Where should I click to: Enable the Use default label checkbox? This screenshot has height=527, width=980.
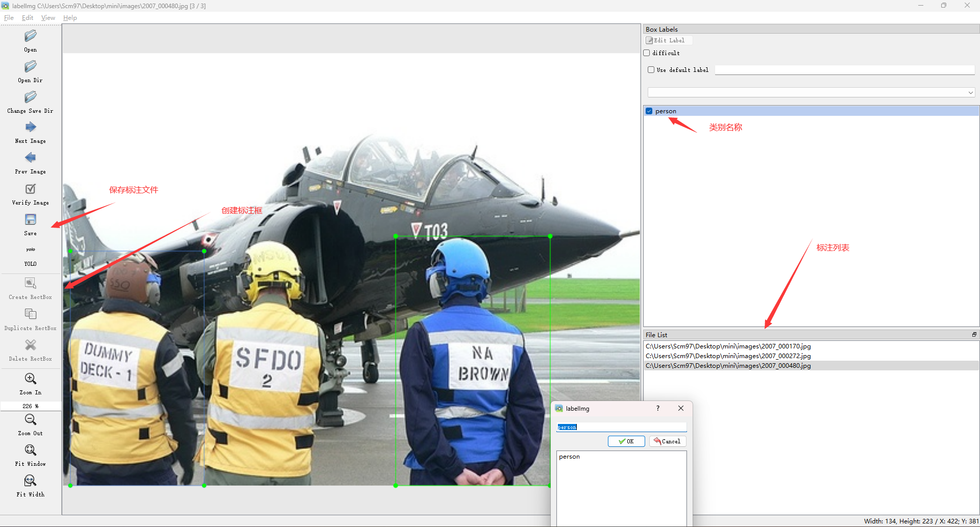click(x=651, y=70)
